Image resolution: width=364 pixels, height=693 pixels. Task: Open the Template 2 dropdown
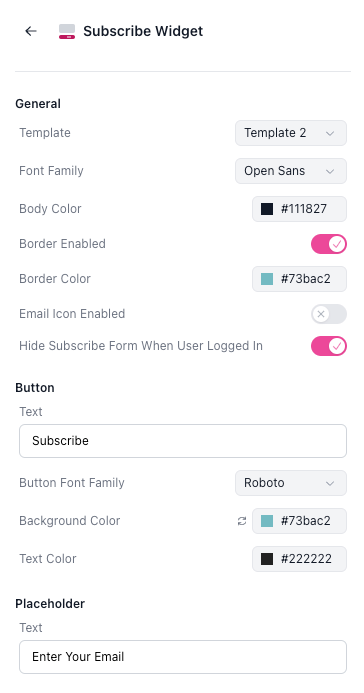tap(291, 133)
